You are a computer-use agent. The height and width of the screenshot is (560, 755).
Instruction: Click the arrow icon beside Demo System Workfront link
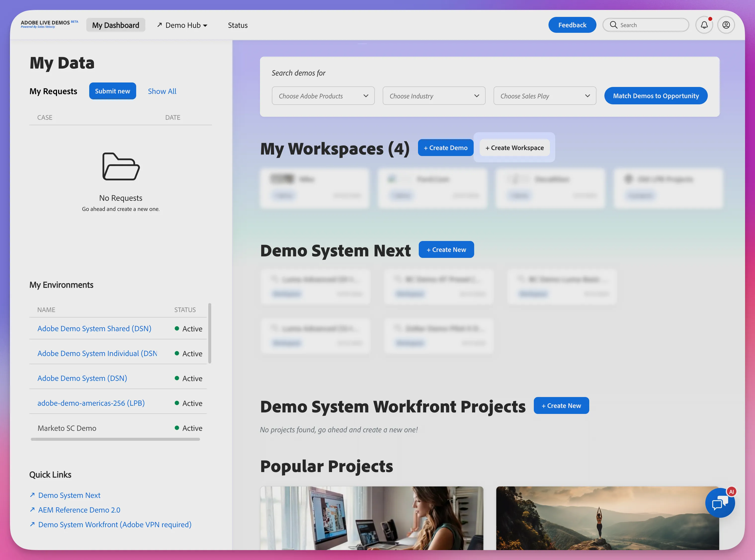pyautogui.click(x=32, y=524)
